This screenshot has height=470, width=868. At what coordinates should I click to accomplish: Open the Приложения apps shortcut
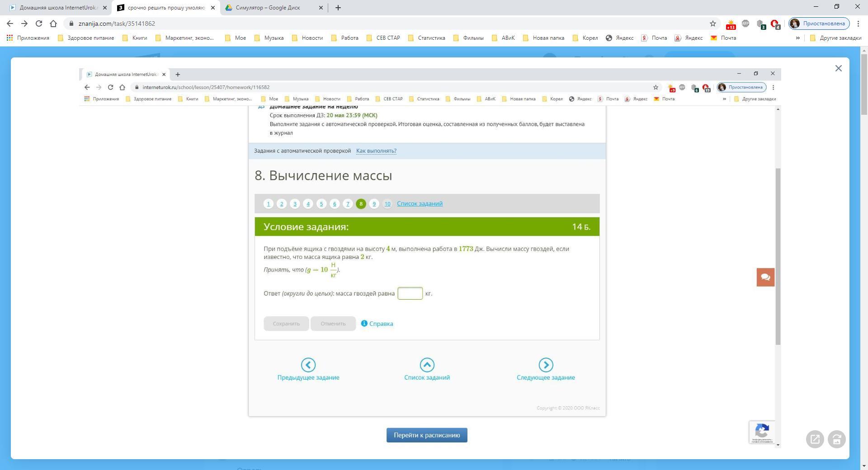click(x=28, y=38)
